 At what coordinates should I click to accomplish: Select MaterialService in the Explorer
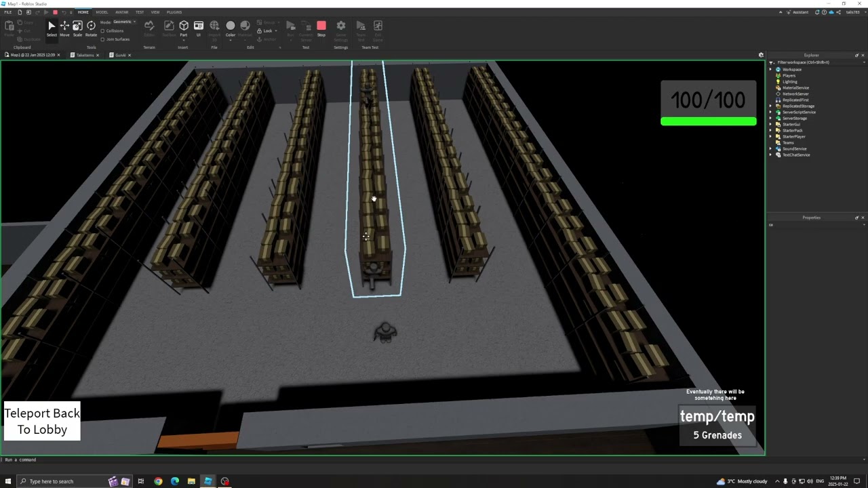pos(795,88)
